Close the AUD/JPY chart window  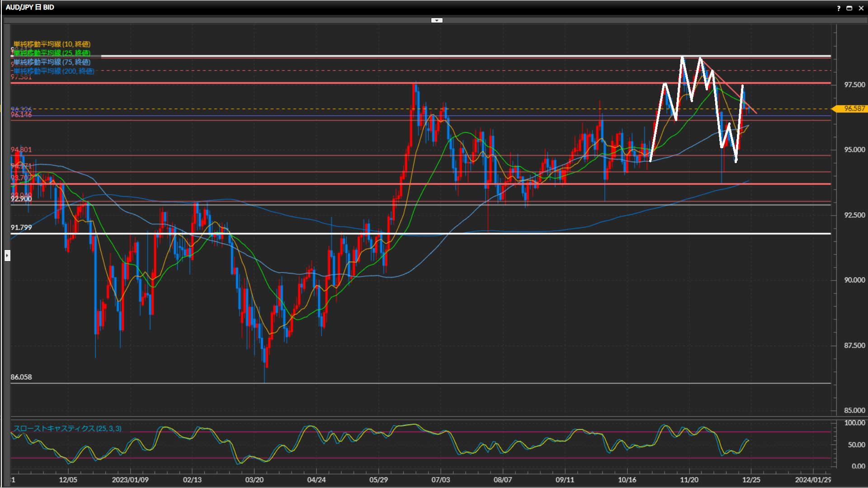(x=860, y=8)
